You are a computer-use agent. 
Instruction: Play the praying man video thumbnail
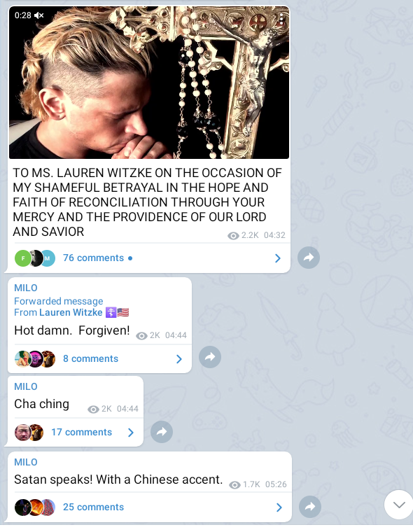click(x=149, y=83)
